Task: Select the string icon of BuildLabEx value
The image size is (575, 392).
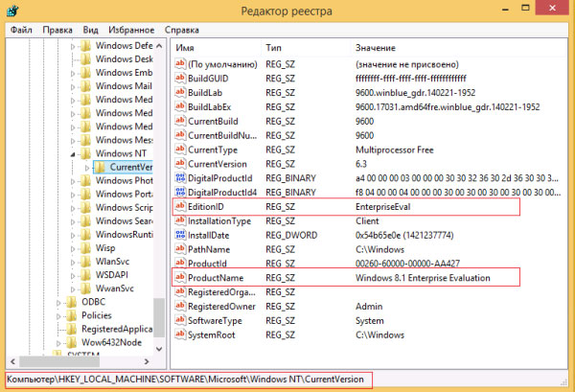Action: pos(180,106)
